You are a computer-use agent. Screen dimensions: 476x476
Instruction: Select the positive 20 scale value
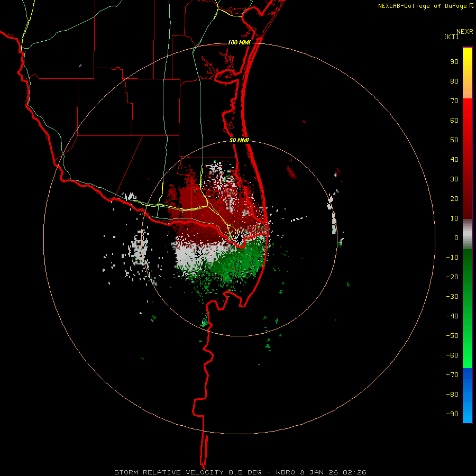[x=454, y=198]
